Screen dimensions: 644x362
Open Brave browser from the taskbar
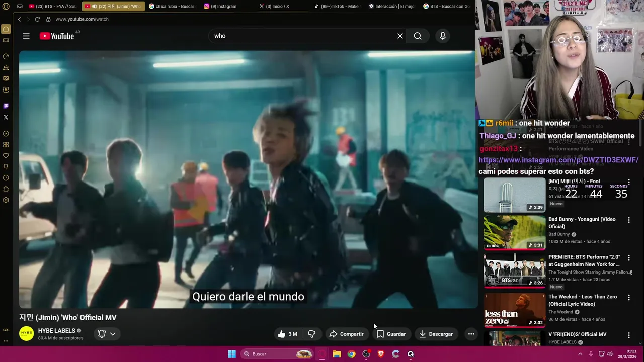point(381,354)
